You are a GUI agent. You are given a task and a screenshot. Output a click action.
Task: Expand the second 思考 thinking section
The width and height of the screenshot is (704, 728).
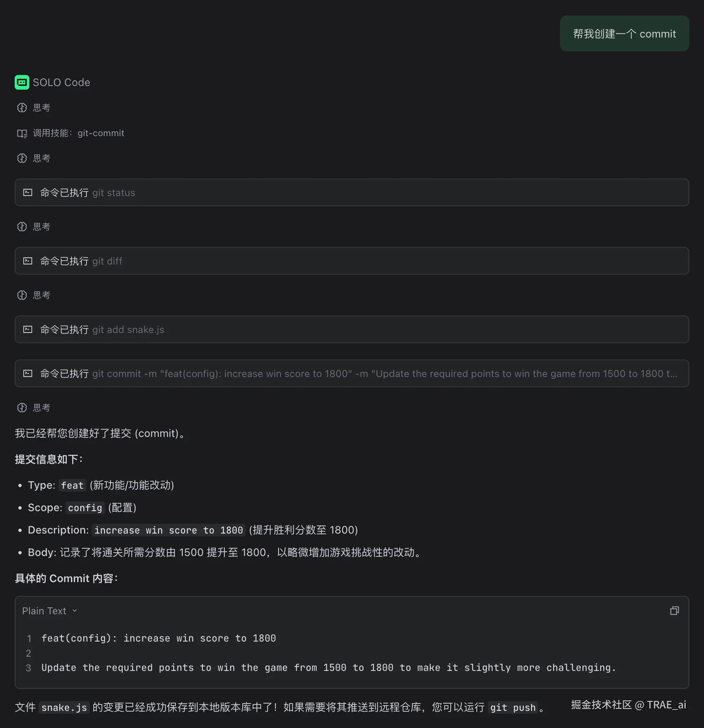(41, 158)
